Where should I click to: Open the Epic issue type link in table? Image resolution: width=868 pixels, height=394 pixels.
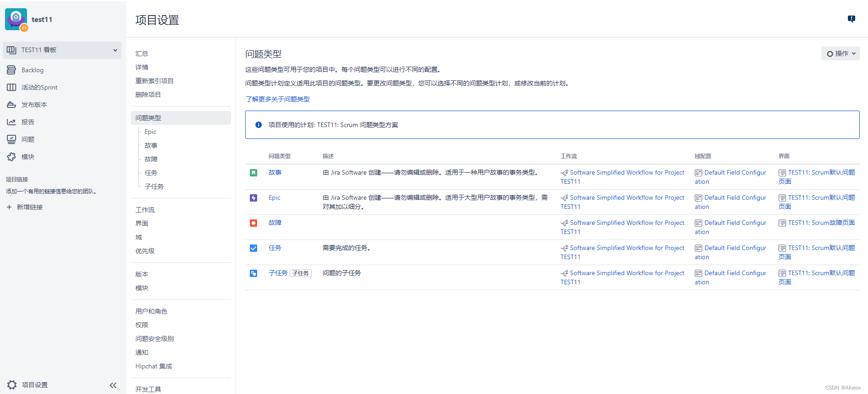(x=275, y=198)
